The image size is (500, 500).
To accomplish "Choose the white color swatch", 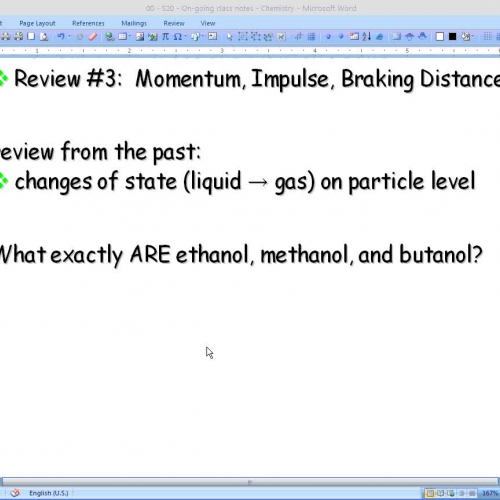I will click(440, 37).
